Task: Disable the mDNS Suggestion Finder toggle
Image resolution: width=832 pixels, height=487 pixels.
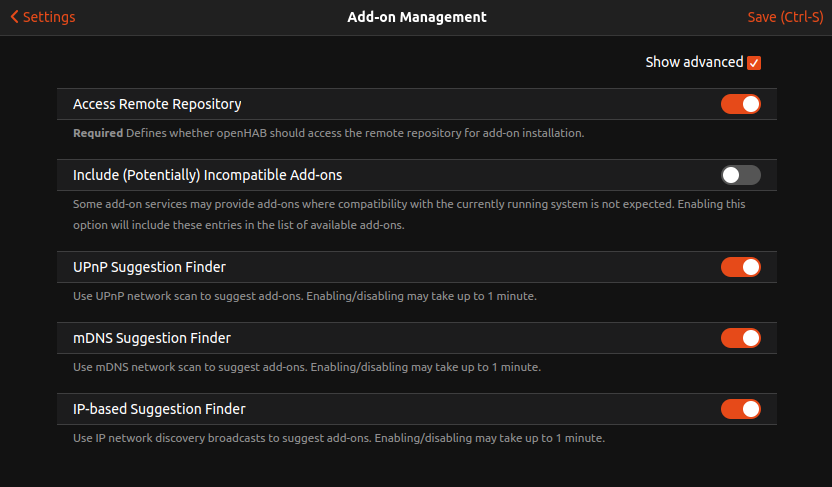Action: pos(741,338)
